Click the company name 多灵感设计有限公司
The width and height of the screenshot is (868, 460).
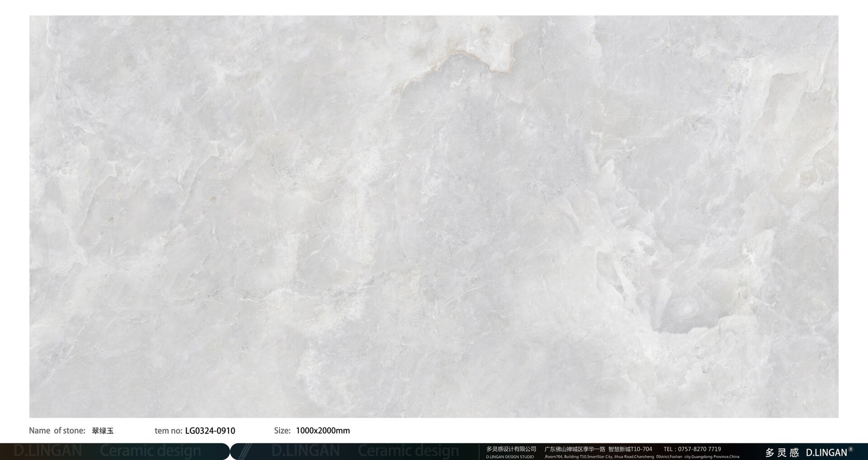511,449
